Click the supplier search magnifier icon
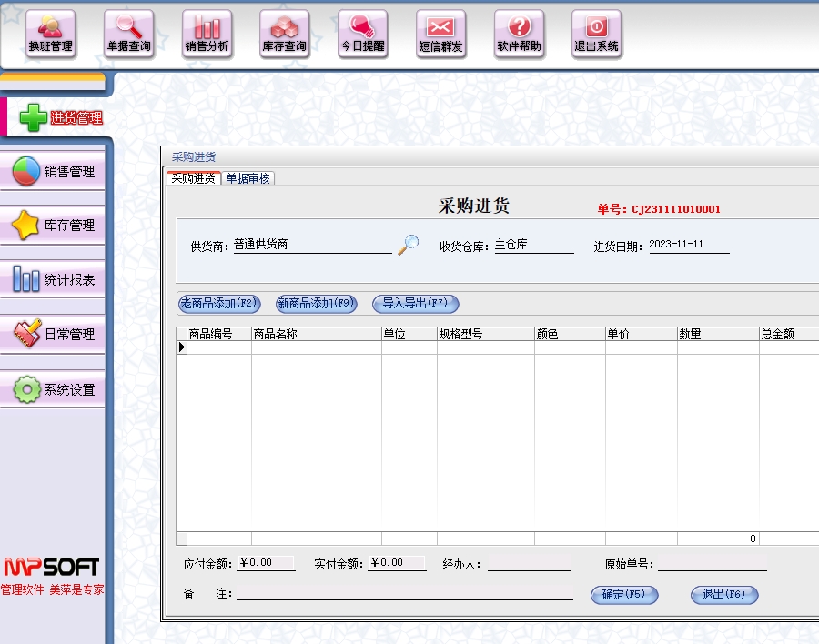The height and width of the screenshot is (644, 819). click(x=409, y=245)
